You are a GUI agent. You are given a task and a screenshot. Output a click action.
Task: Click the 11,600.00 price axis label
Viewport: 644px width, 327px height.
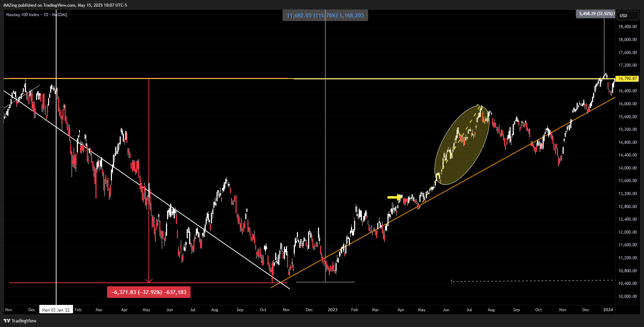tap(628, 245)
